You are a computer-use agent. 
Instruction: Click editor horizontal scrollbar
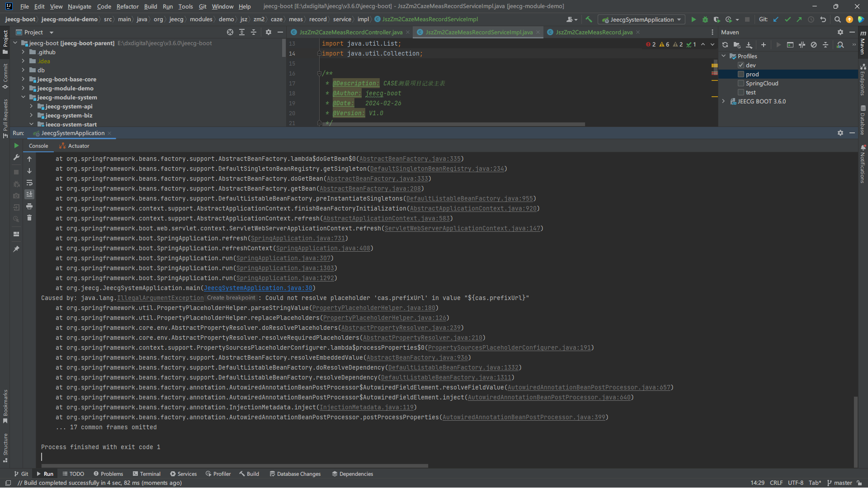tap(453, 124)
